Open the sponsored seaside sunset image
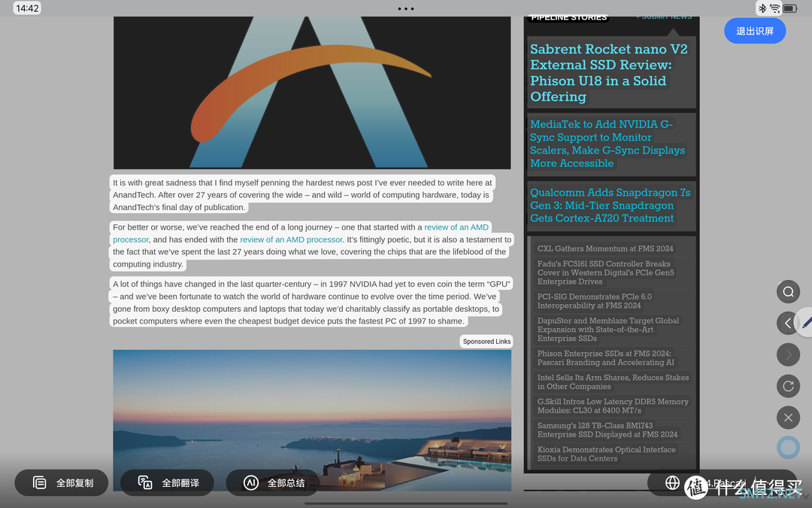Screen dimensions: 812x508 (312, 420)
